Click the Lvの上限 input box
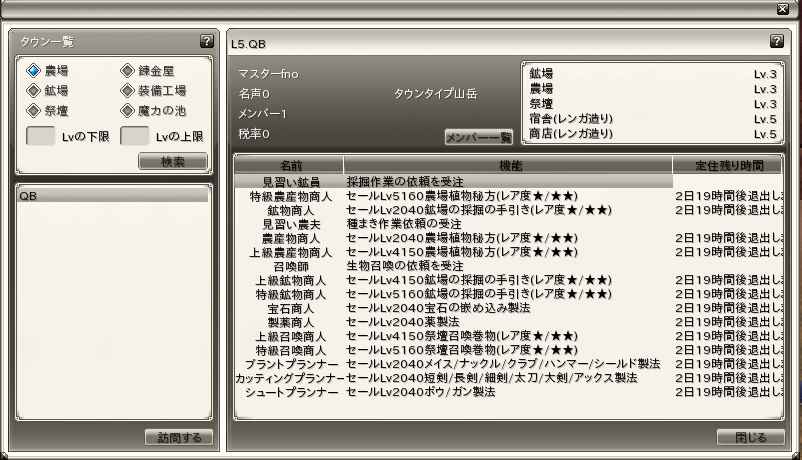This screenshot has width=802, height=460. tap(134, 136)
